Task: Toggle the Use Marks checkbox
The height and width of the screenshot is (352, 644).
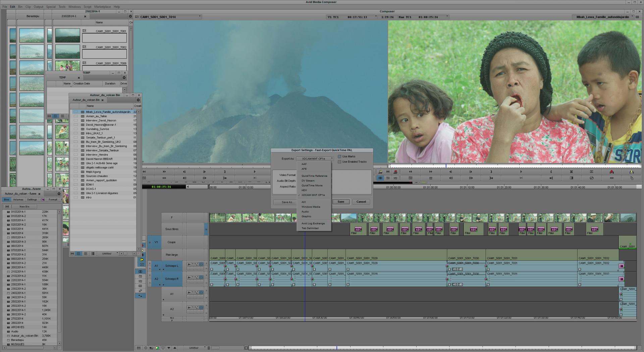Action: pos(339,157)
